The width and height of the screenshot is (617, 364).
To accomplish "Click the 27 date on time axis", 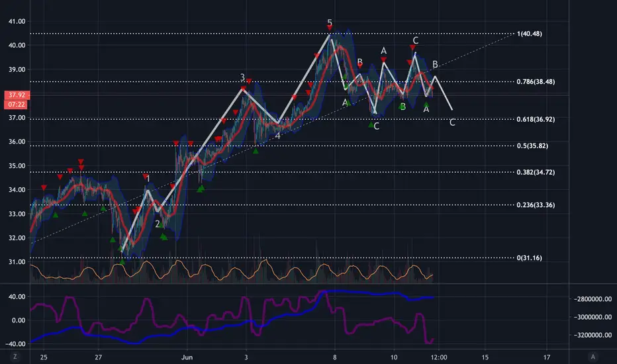I will pyautogui.click(x=99, y=357).
